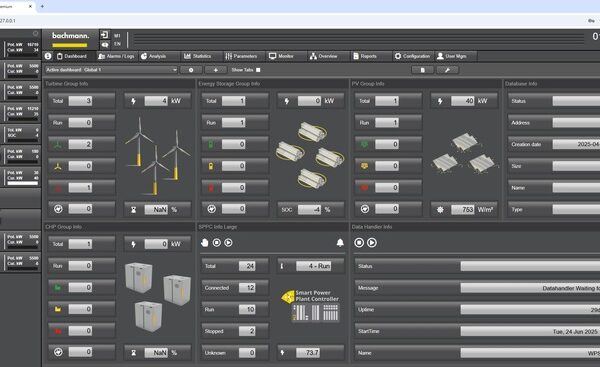Click the add dashboard plus button
This screenshot has height=367, width=600.
point(215,70)
